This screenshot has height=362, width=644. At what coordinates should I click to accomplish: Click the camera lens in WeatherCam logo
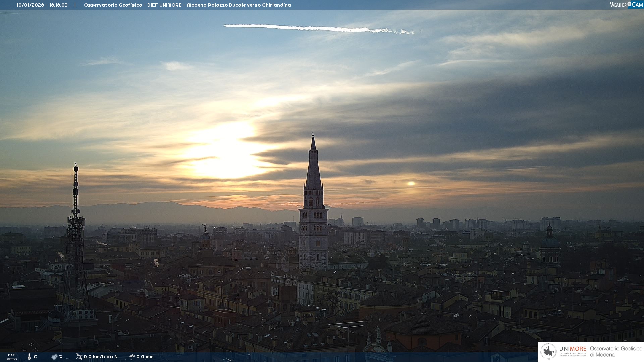click(629, 4)
